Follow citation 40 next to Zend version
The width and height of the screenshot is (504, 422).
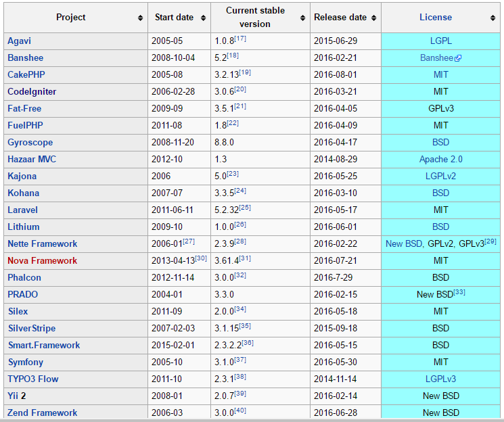point(240,411)
